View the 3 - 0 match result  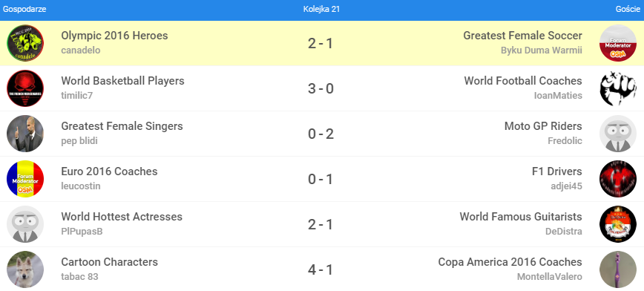[321, 89]
